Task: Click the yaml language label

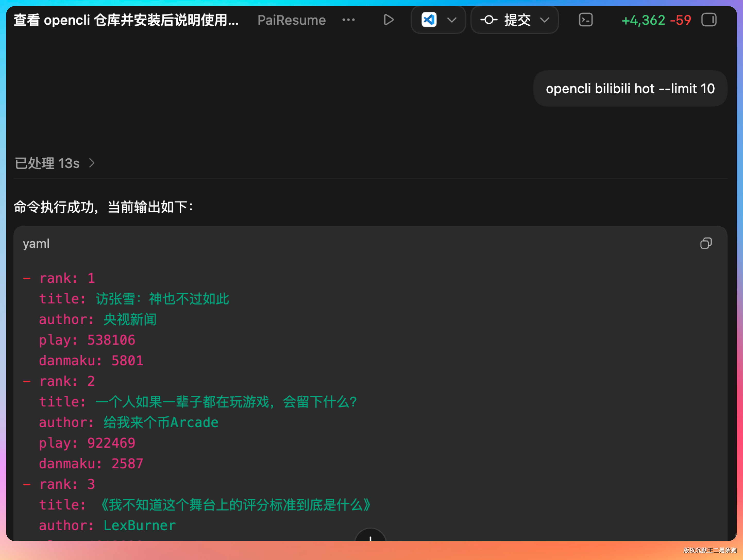Action: (36, 244)
